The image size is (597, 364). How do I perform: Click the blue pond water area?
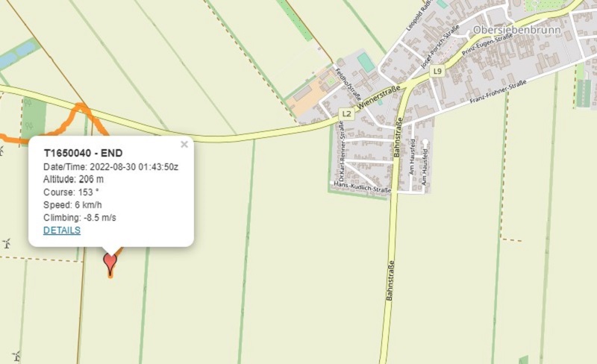(17, 55)
